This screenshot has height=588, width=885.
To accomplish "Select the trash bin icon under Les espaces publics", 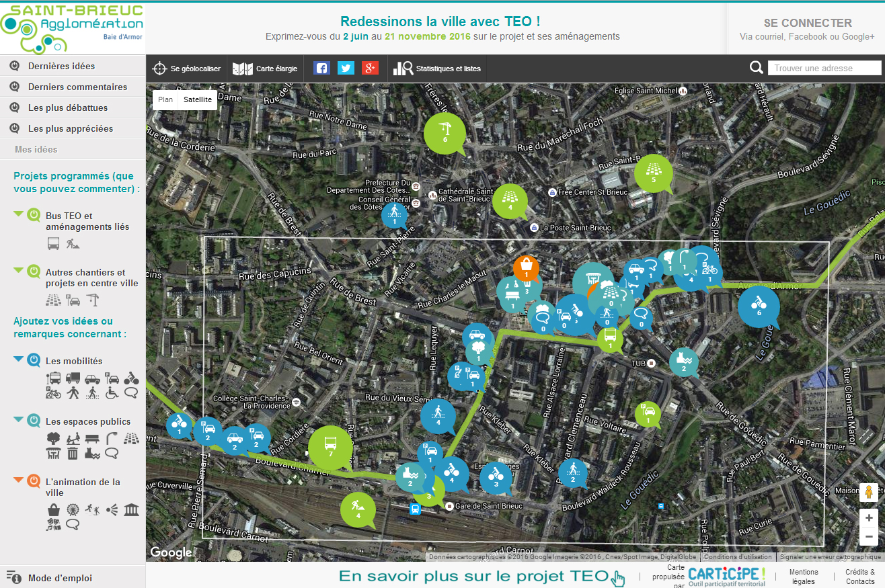I will pos(73,454).
